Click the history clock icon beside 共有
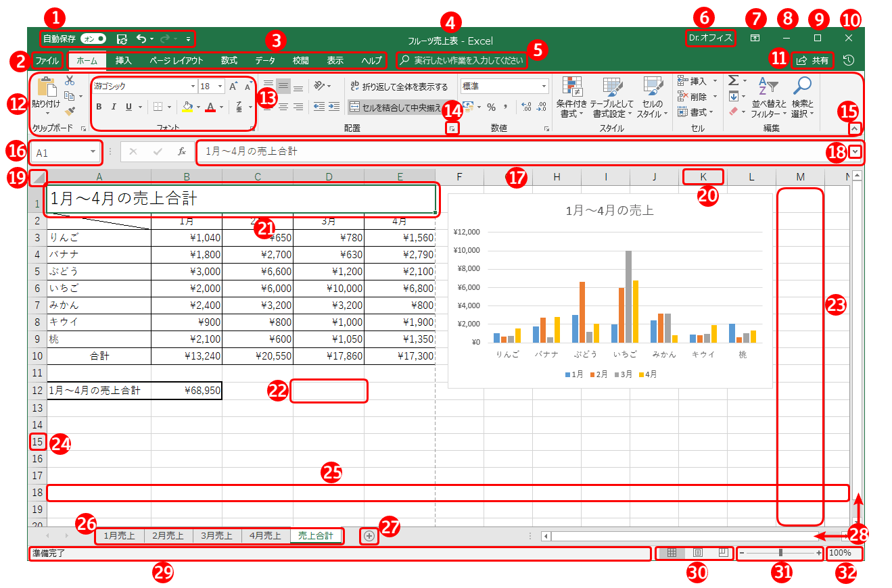This screenshot has width=892, height=588. (848, 60)
